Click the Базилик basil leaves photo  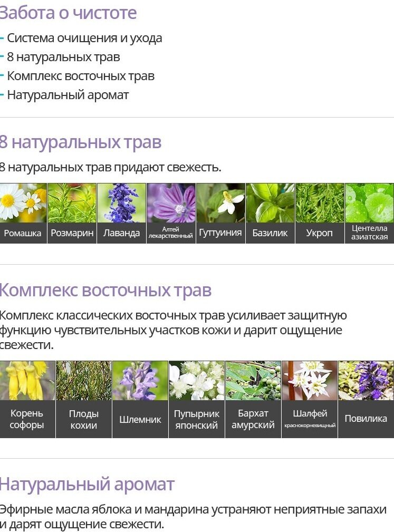point(270,203)
